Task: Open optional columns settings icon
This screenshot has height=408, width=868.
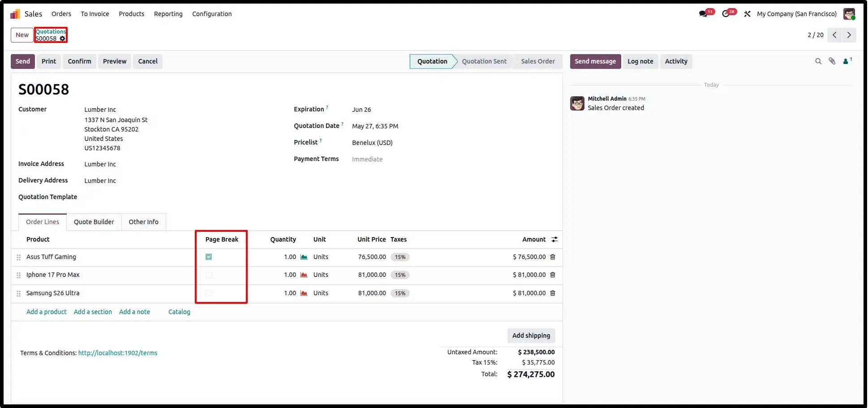Action: coord(554,239)
